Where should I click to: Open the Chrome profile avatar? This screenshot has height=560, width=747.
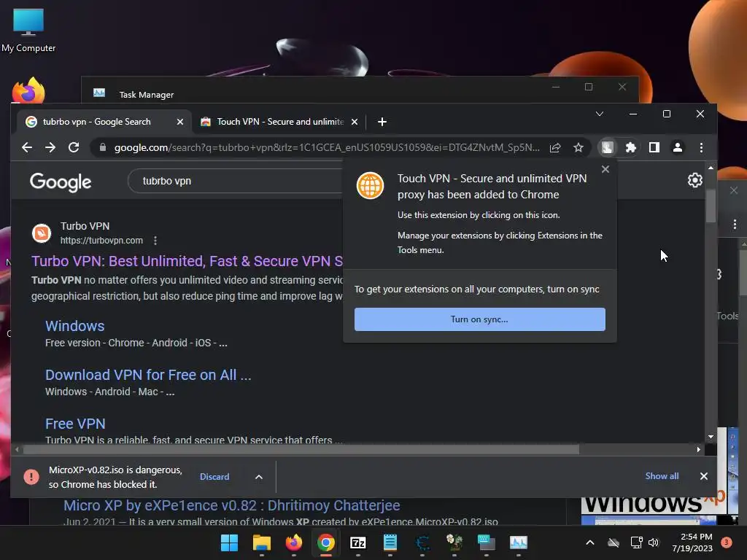pos(678,147)
